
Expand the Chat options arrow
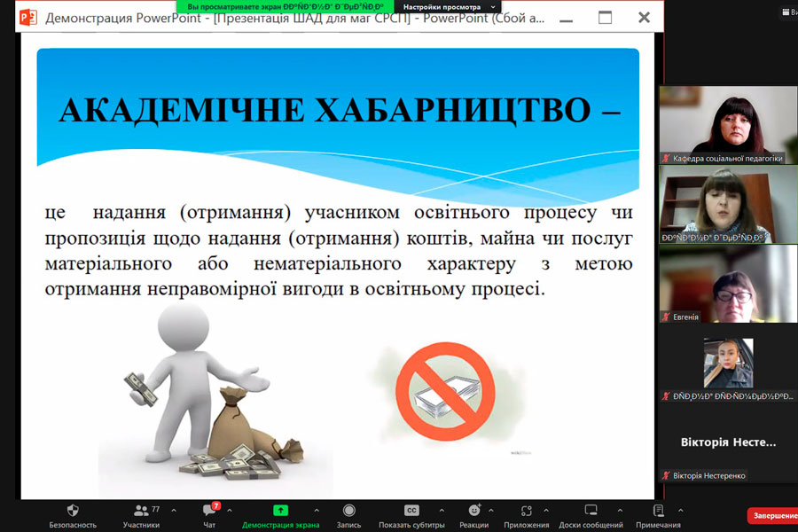230,510
